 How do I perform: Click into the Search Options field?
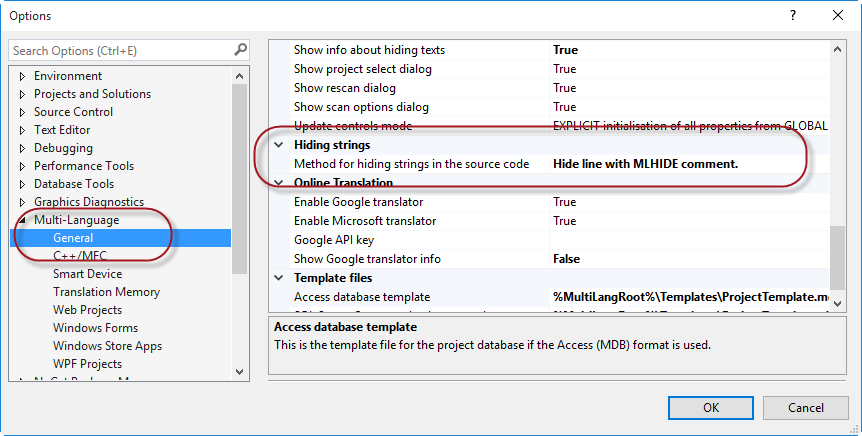(x=120, y=50)
